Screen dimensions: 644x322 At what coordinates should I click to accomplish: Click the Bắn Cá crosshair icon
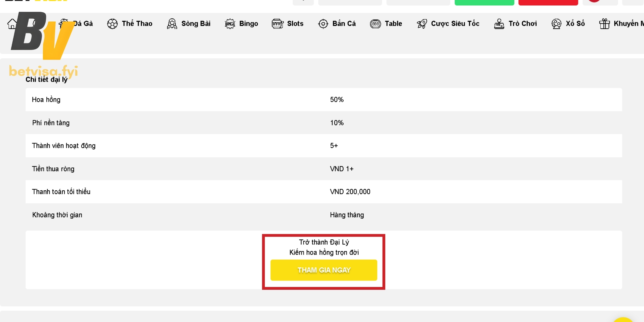point(323,24)
